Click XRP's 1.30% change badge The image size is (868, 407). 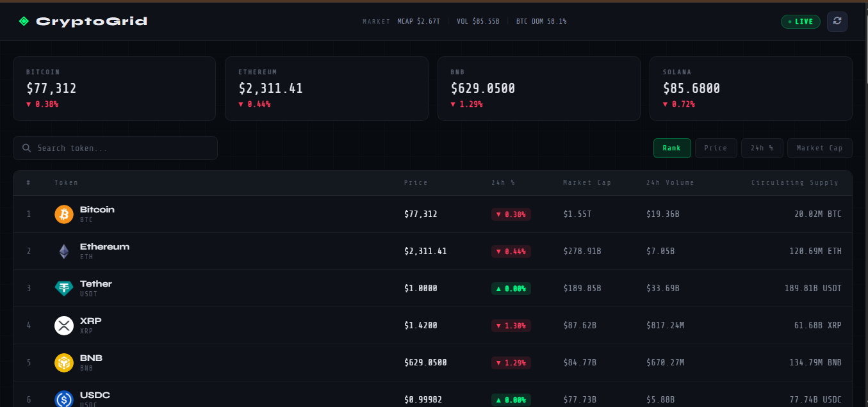pos(511,326)
